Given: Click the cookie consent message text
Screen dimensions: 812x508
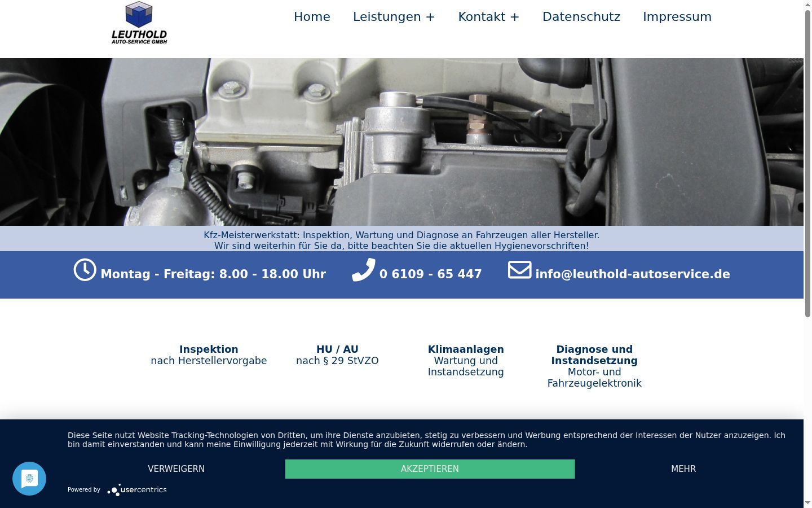Looking at the screenshot, I should [x=426, y=440].
